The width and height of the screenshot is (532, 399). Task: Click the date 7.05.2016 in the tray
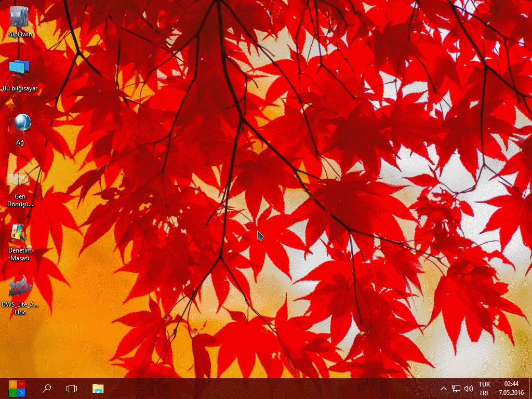point(511,393)
